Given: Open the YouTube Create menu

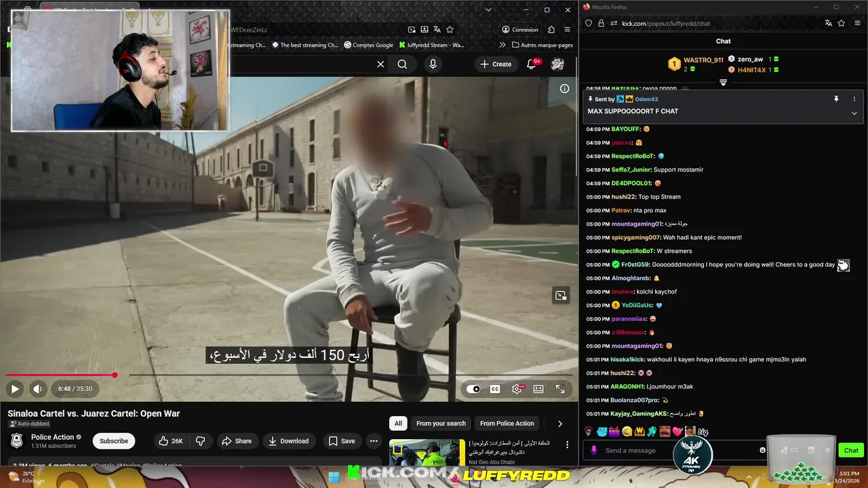Looking at the screenshot, I should (x=496, y=64).
